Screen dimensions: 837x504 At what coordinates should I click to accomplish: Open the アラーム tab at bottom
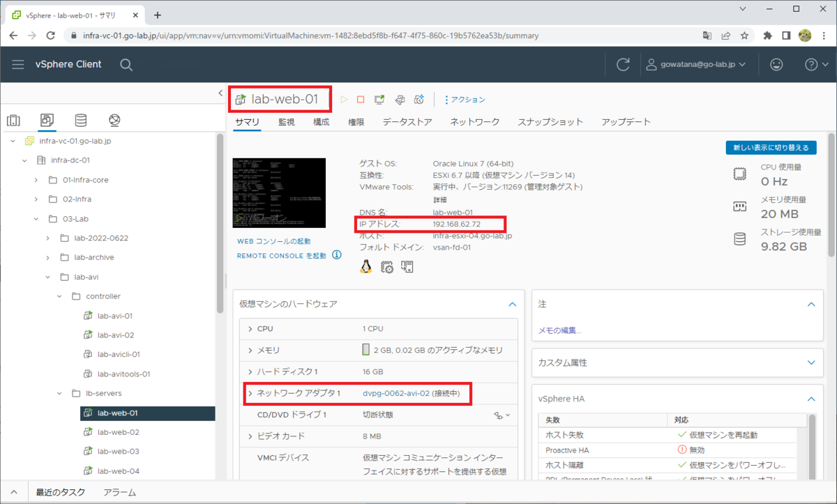pyautogui.click(x=120, y=492)
